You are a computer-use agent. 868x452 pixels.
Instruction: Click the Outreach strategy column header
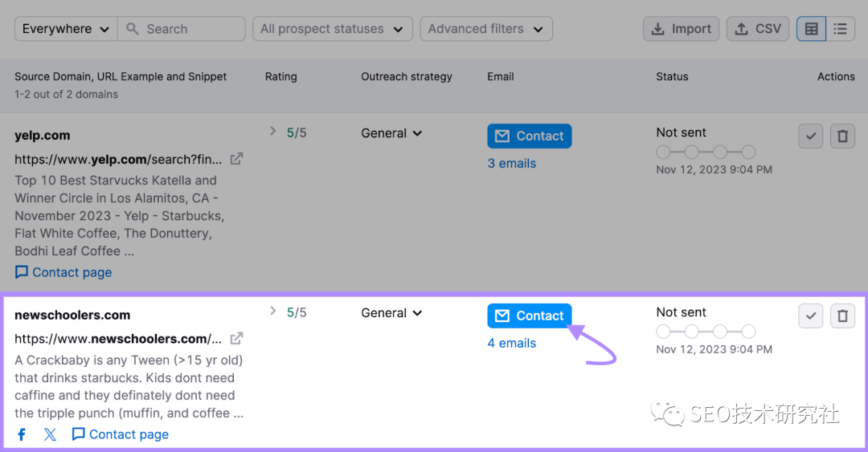[407, 77]
